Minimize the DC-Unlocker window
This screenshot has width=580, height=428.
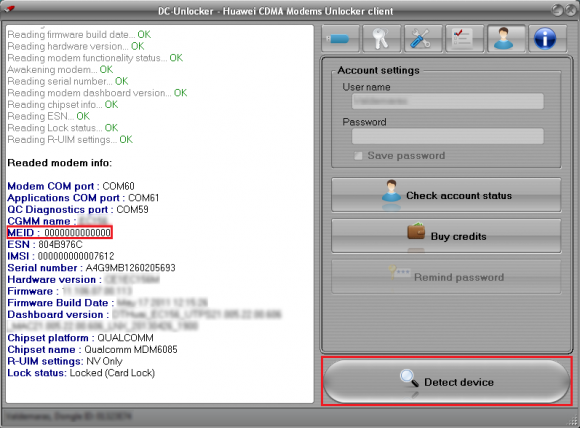click(x=557, y=10)
